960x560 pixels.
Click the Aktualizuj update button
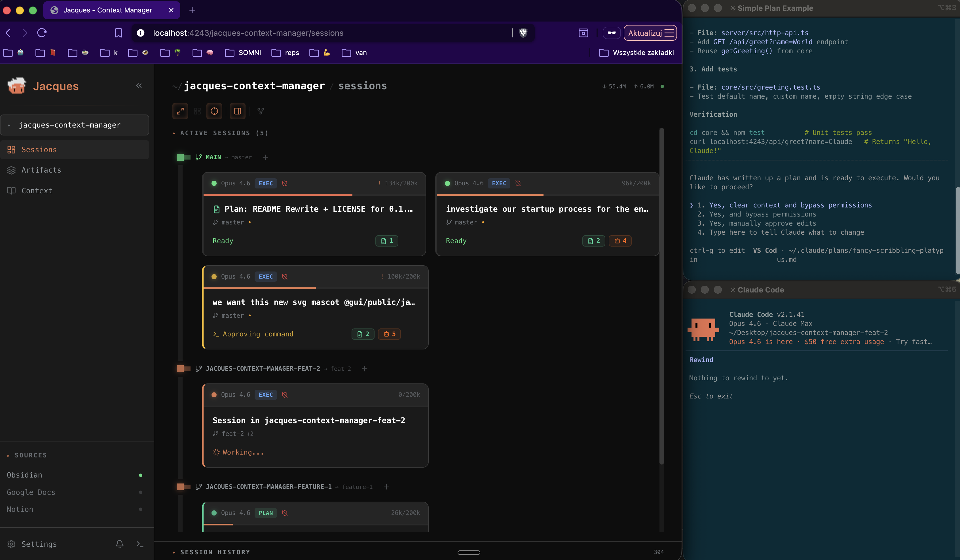(x=650, y=33)
